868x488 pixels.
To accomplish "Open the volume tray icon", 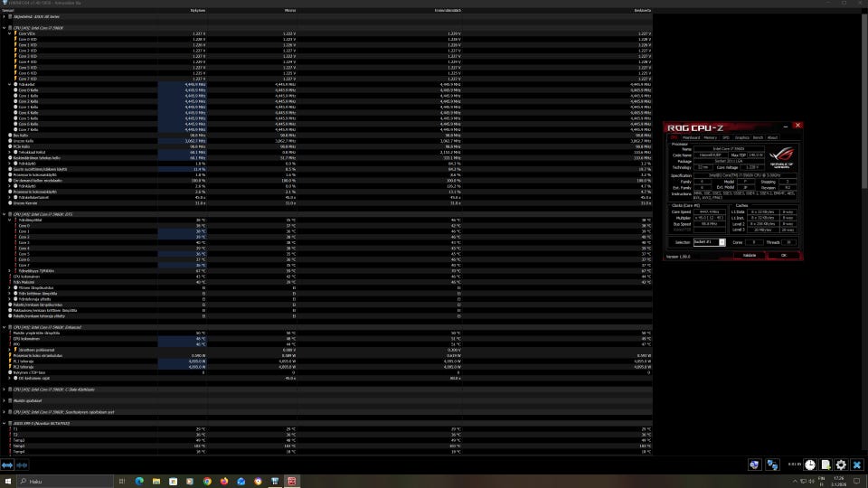I will pos(812,482).
